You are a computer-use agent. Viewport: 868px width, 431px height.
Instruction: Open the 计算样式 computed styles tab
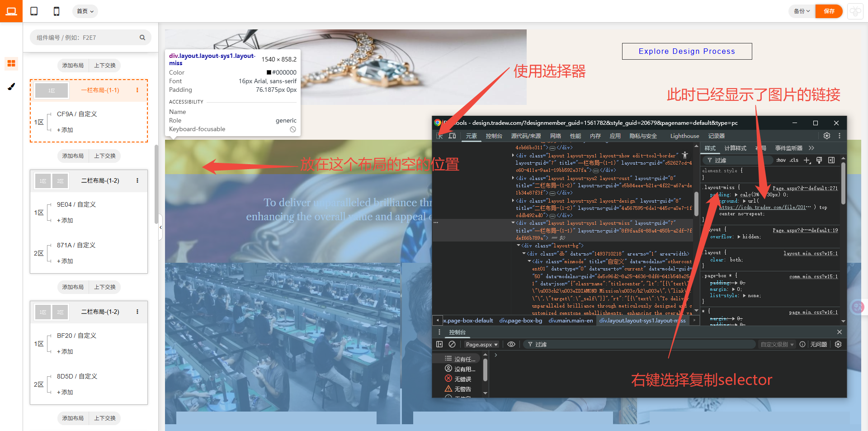coord(735,148)
